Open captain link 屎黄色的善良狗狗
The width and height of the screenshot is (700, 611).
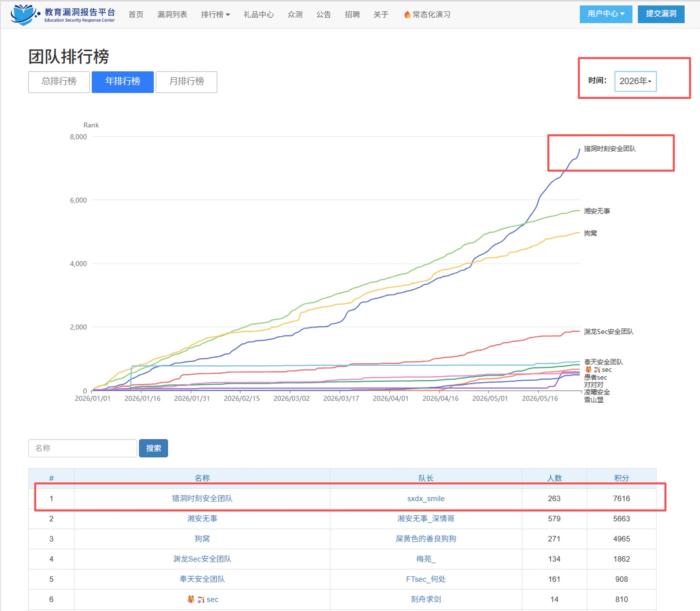(426, 539)
